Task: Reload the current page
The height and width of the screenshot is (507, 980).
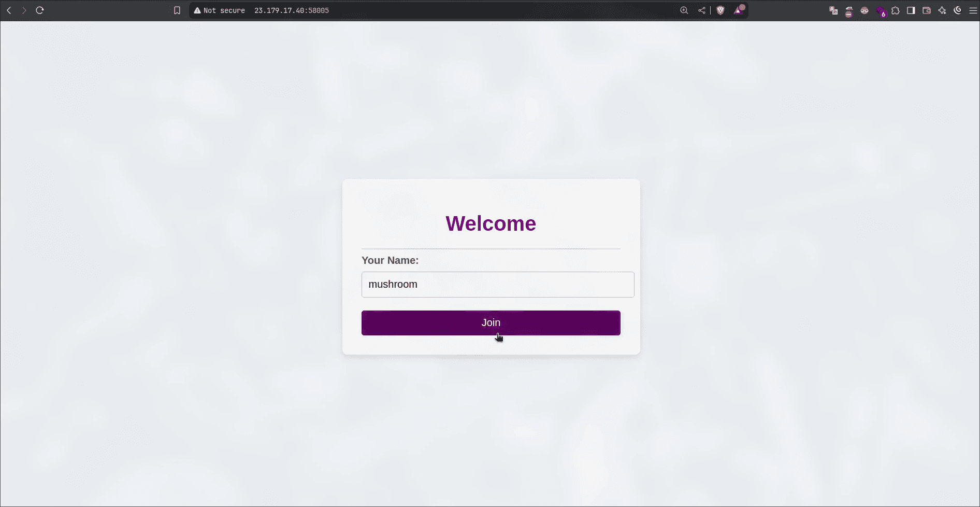Action: click(x=40, y=10)
